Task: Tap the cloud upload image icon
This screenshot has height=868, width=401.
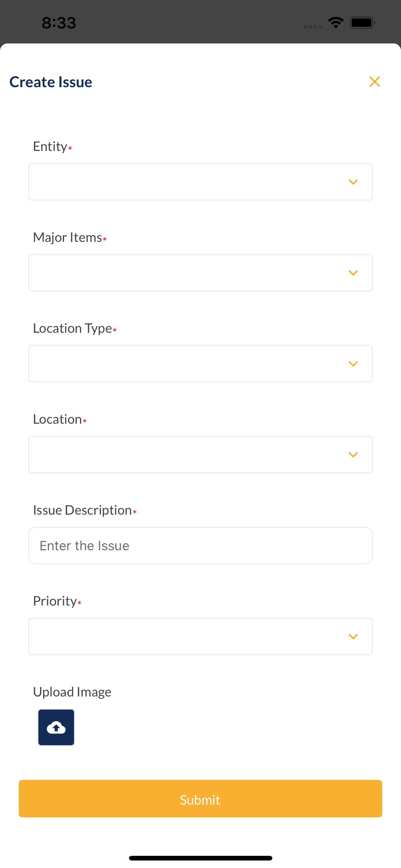Action: (x=56, y=727)
